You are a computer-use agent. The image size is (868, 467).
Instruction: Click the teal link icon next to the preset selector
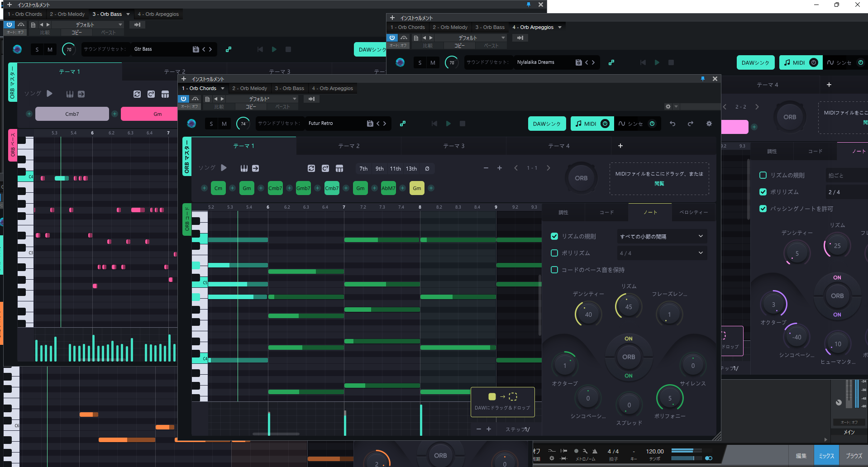402,123
